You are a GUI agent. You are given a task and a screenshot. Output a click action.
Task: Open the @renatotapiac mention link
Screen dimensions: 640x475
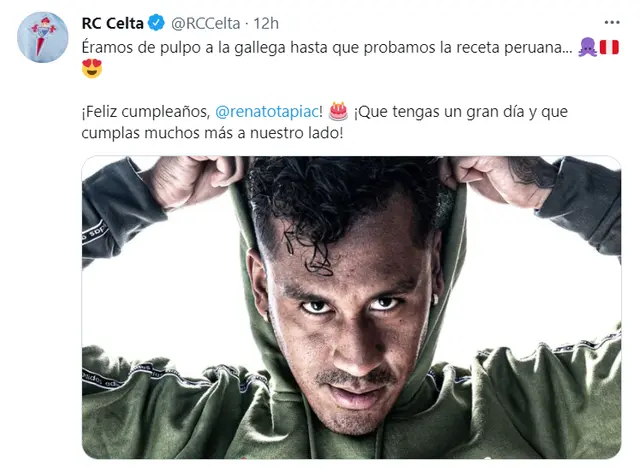(x=267, y=111)
